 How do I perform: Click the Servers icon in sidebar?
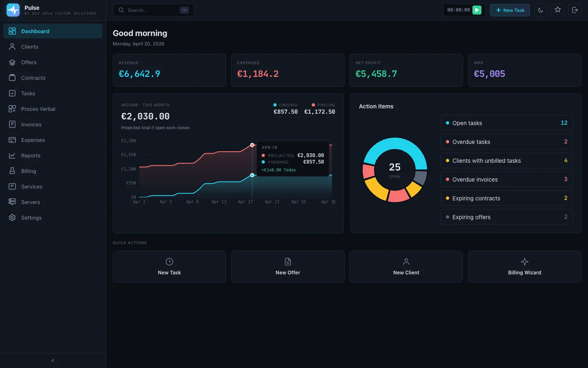click(x=12, y=202)
